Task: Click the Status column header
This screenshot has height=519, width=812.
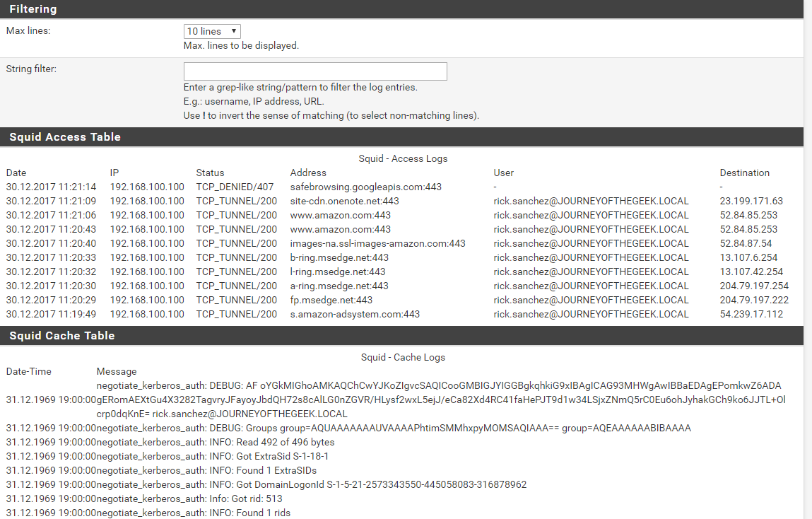Action: (210, 173)
